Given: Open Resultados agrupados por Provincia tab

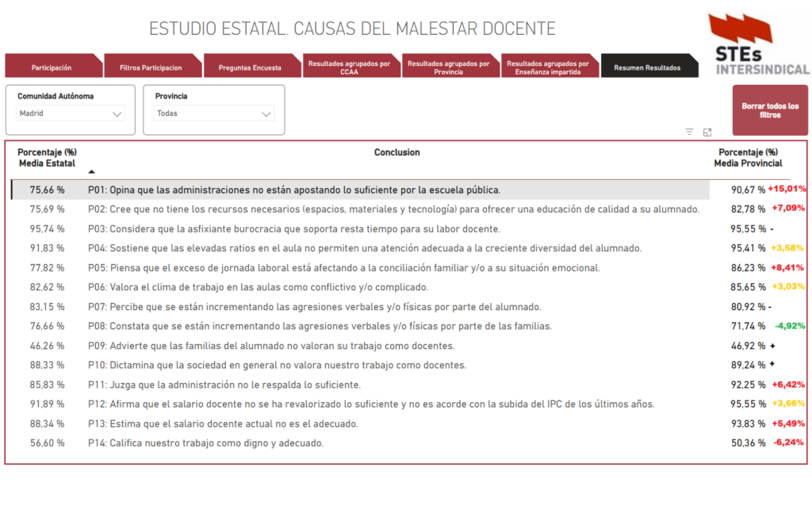Looking at the screenshot, I should tap(448, 67).
